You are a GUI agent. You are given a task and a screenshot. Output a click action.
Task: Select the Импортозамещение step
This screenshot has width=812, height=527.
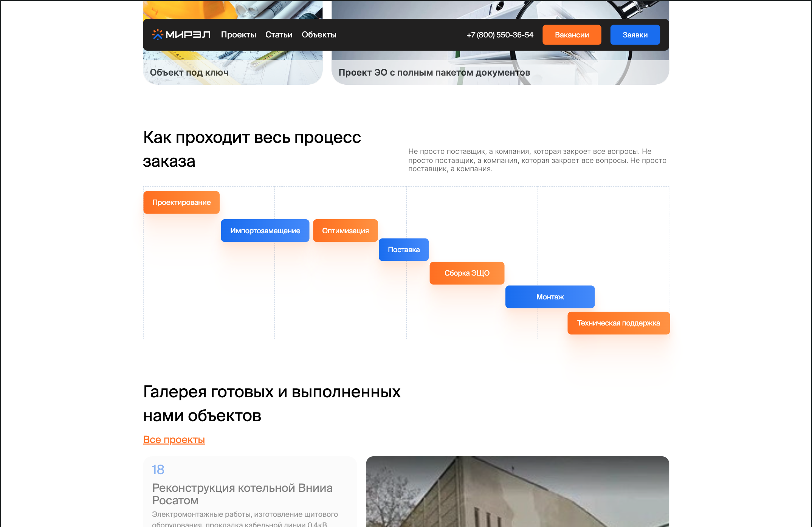[x=265, y=231]
